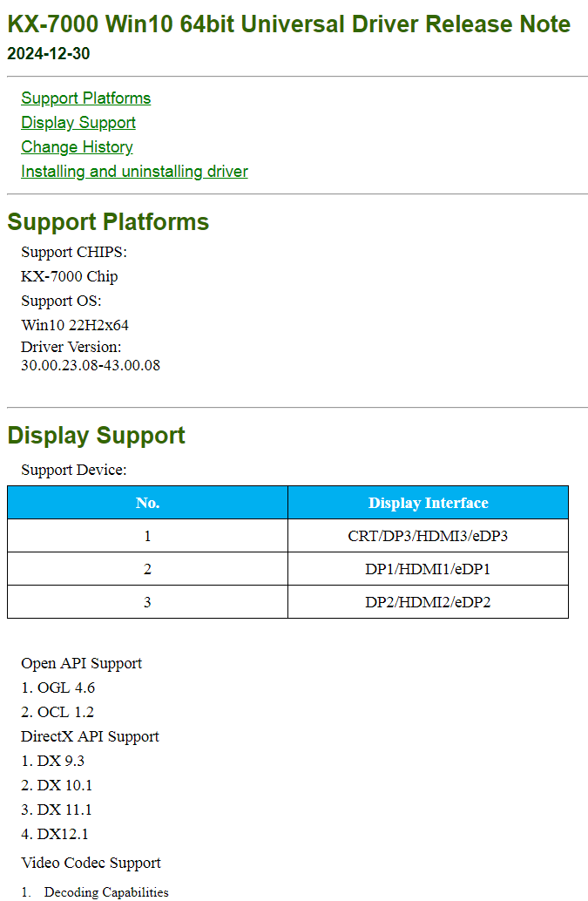Screen dimensions: 588x901
Task: Select the DP1/HDMI1/eDP1 table cell
Action: (428, 569)
